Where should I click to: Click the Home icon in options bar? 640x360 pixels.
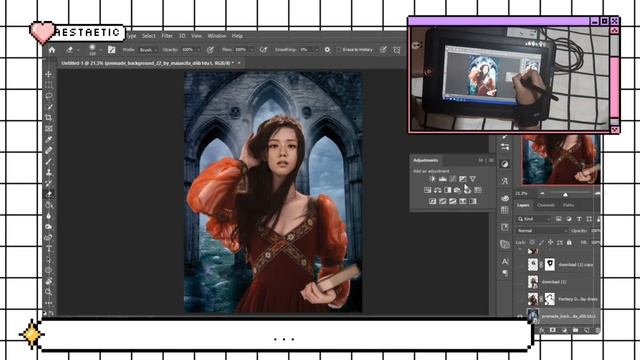(x=52, y=50)
